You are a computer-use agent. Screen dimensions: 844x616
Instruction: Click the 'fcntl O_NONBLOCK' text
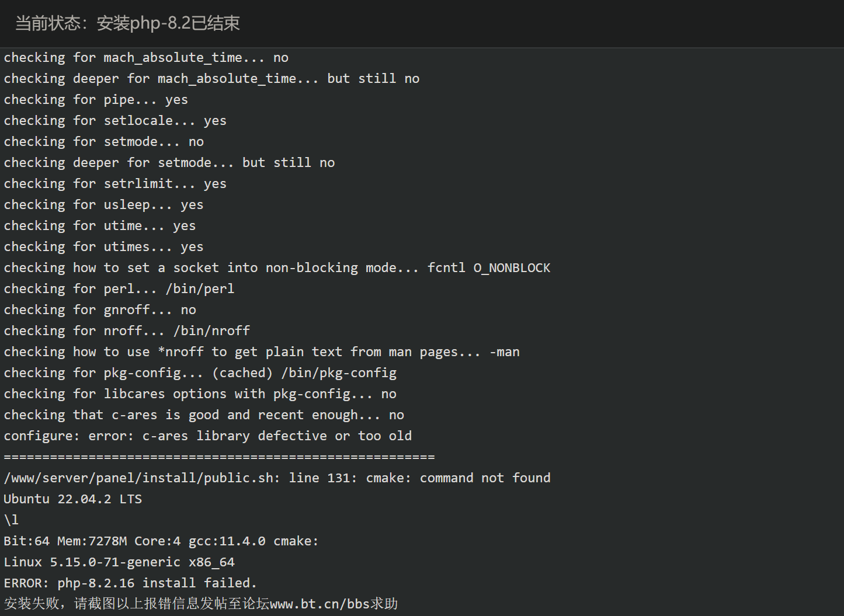(x=489, y=268)
